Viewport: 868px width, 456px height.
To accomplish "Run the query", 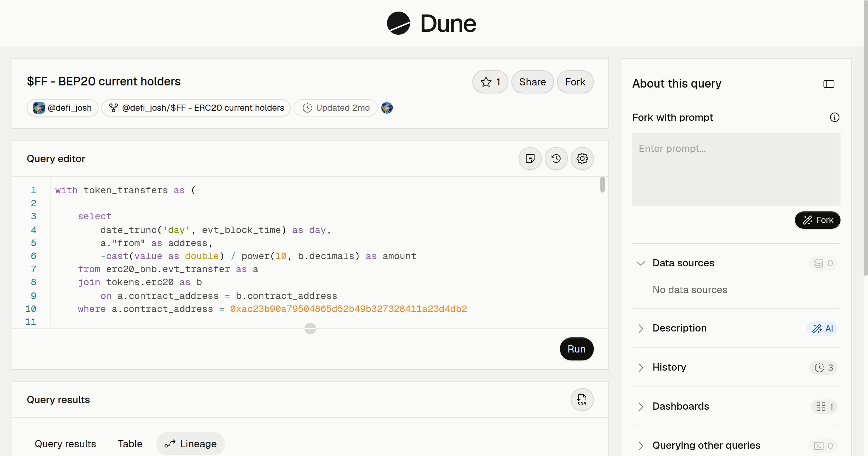I will pos(576,349).
